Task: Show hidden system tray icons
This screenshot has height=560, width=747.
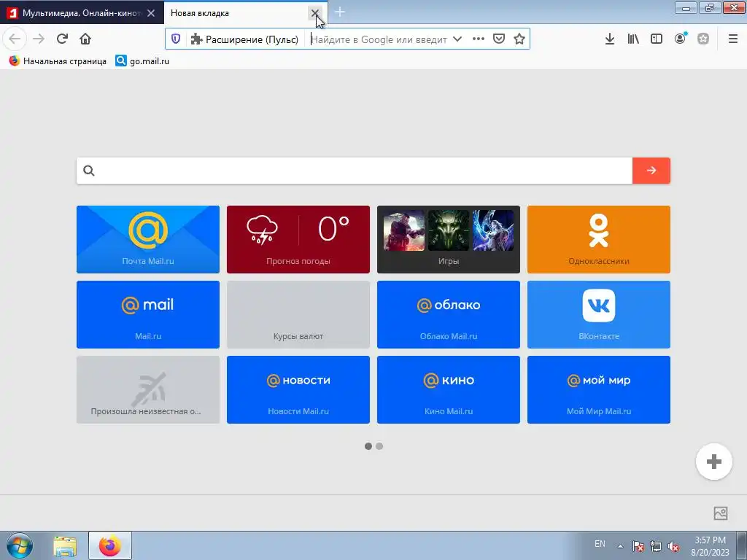Action: click(x=620, y=546)
